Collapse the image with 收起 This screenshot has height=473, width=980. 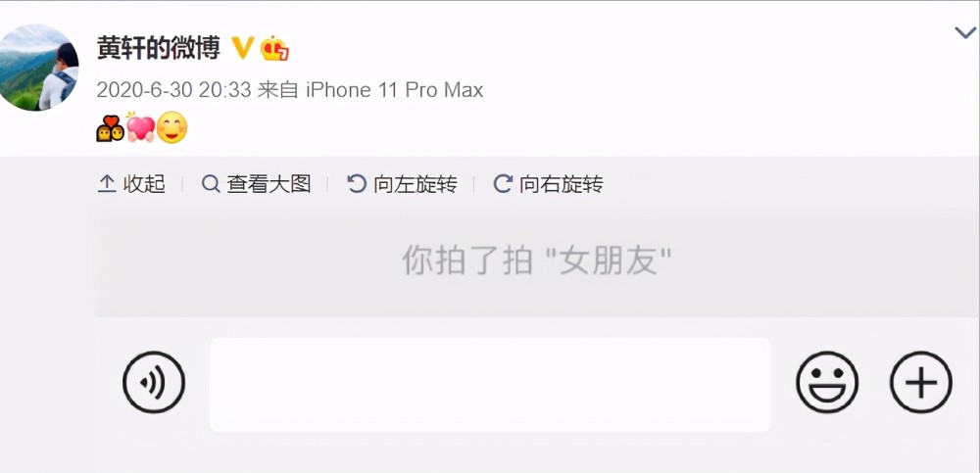click(132, 184)
